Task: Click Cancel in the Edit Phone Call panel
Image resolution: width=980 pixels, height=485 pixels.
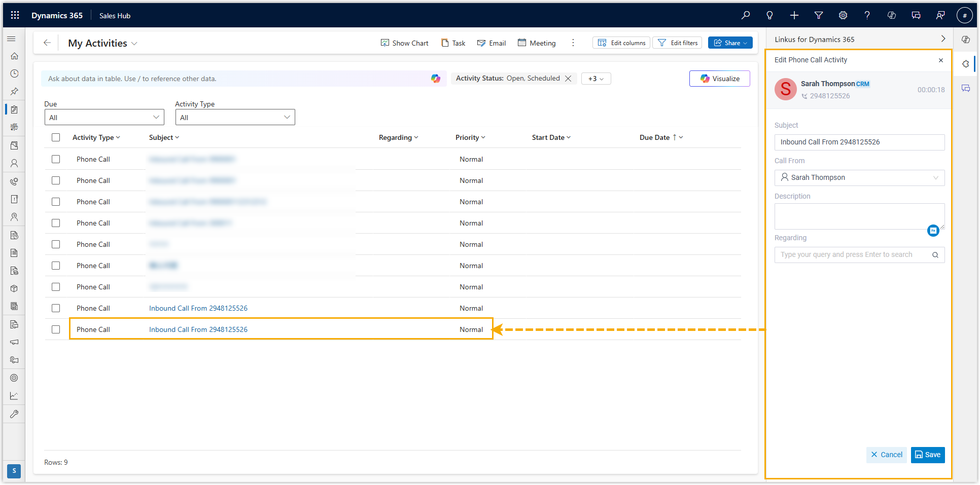Action: click(x=886, y=455)
